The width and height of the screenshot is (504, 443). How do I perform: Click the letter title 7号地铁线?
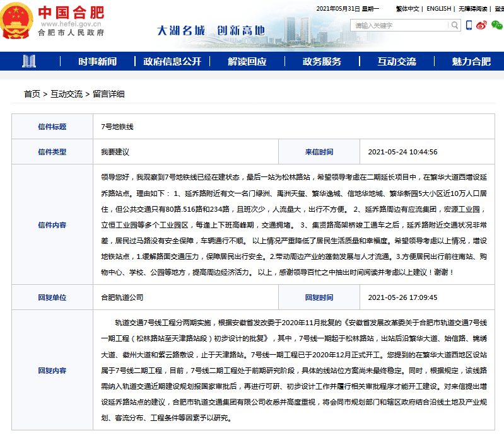click(117, 127)
